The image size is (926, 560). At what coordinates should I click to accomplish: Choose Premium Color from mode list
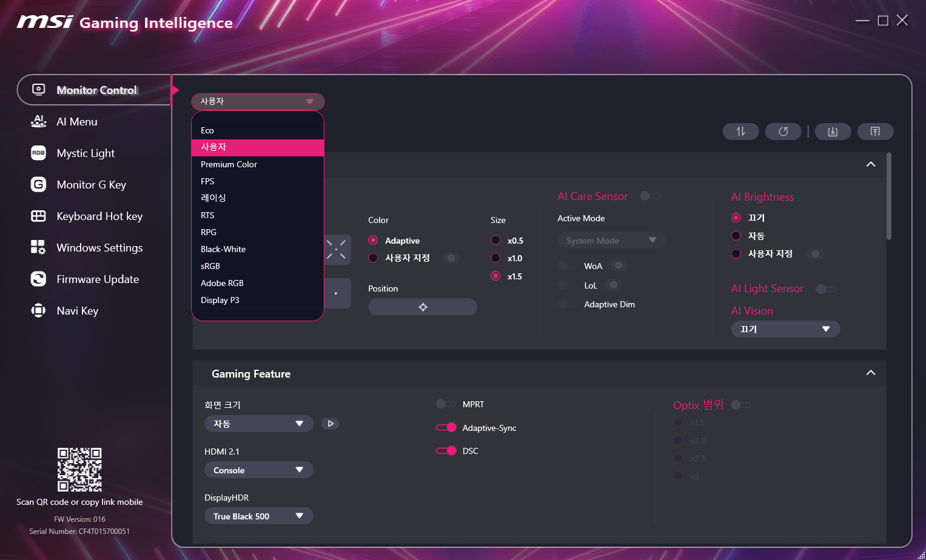(229, 164)
